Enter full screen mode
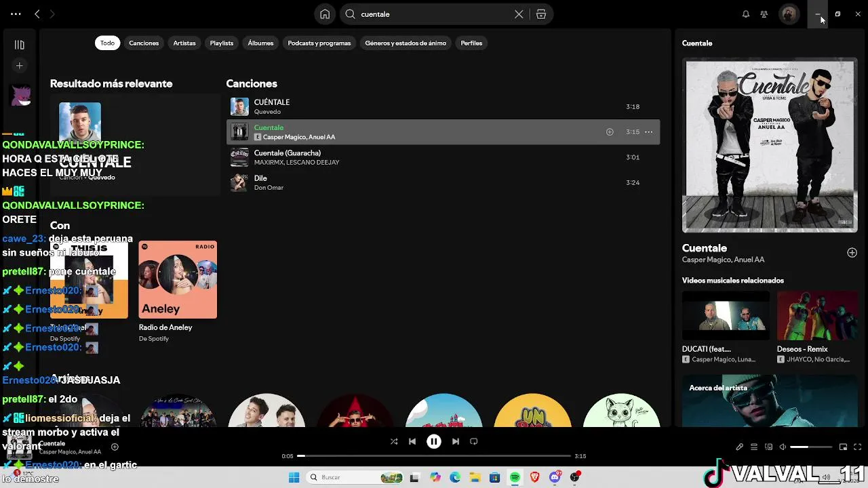Screen dimensions: 868x488 (x=857, y=447)
